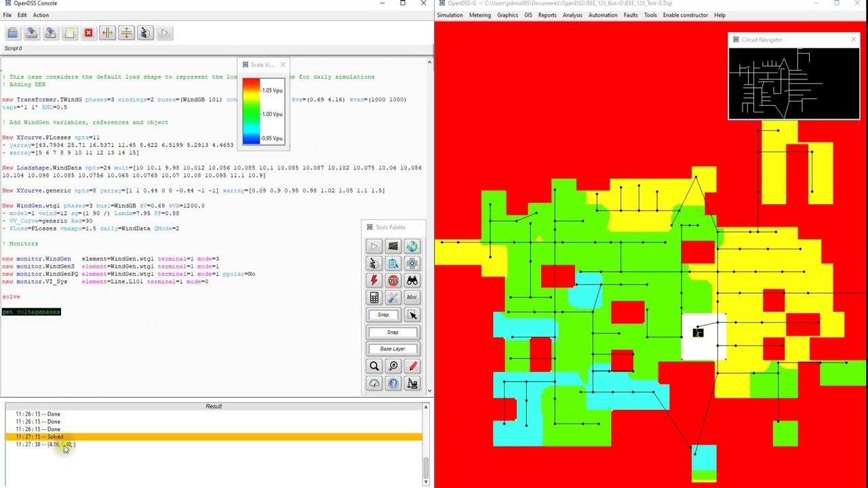Click the clipboard search icon in Tools Palette

(x=393, y=263)
